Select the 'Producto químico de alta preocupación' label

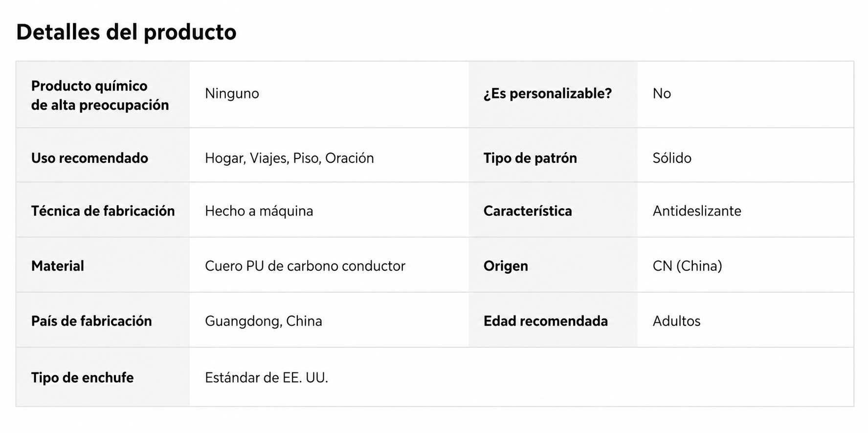(x=100, y=95)
